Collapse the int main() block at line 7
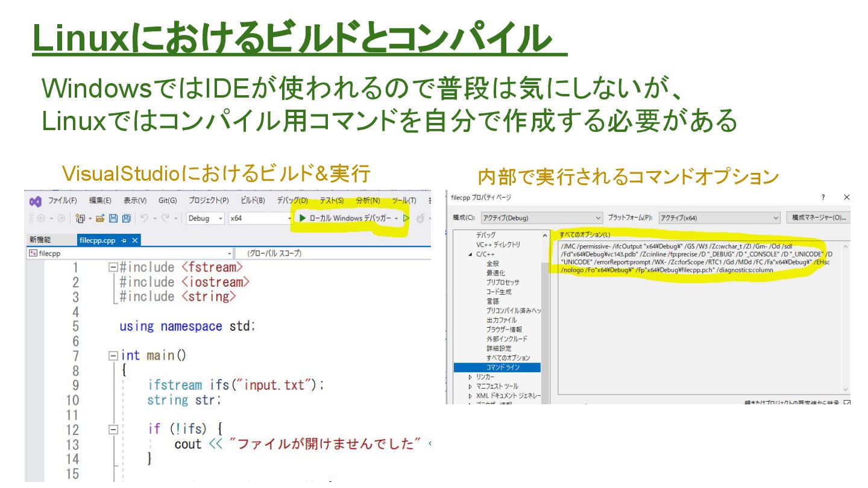 pyautogui.click(x=113, y=356)
